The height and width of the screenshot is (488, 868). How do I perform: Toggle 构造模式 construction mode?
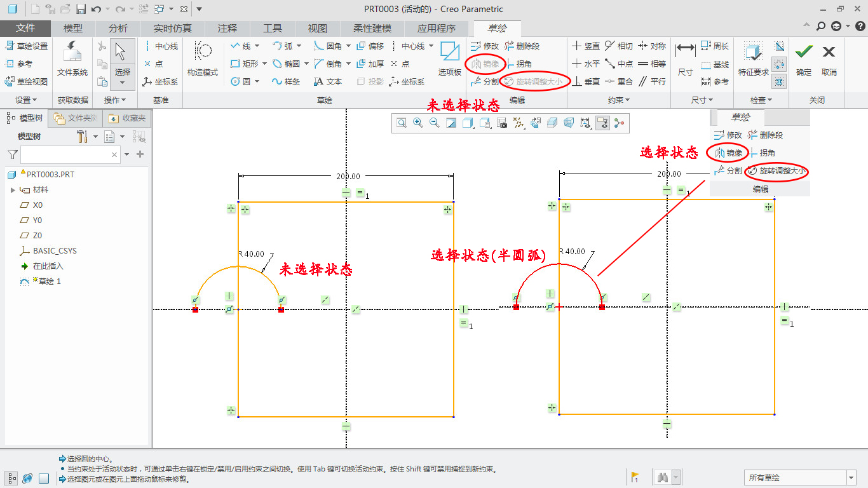(203, 58)
